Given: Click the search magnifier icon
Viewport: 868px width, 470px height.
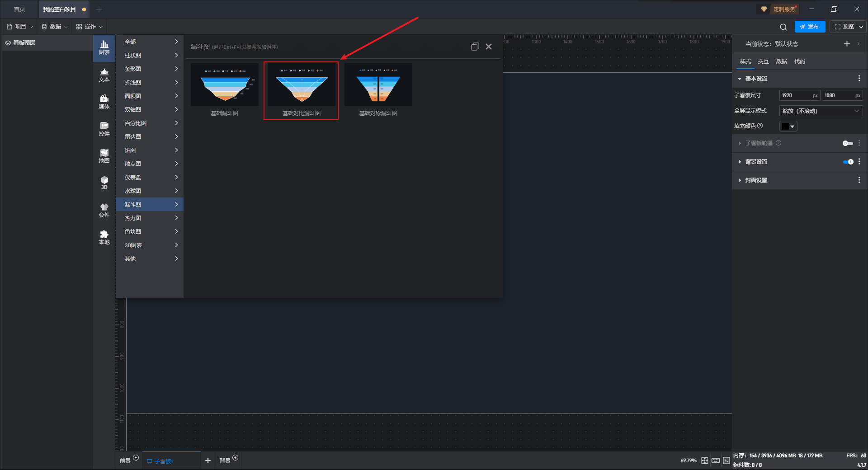Looking at the screenshot, I should (783, 27).
